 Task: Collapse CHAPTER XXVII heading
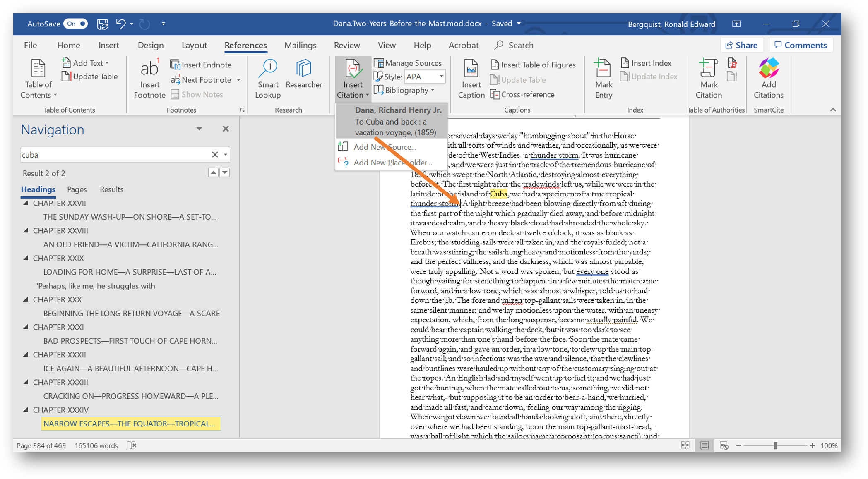pos(26,203)
